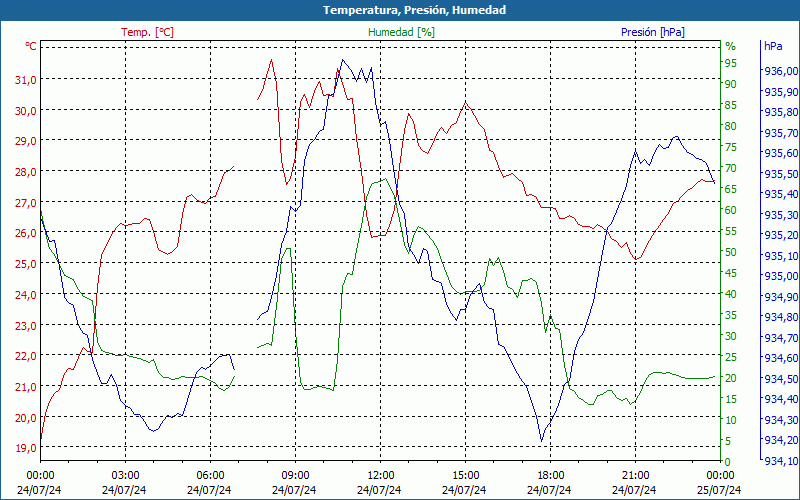Click the 934,30 pressure axis value
The image size is (800, 500).
781,420
